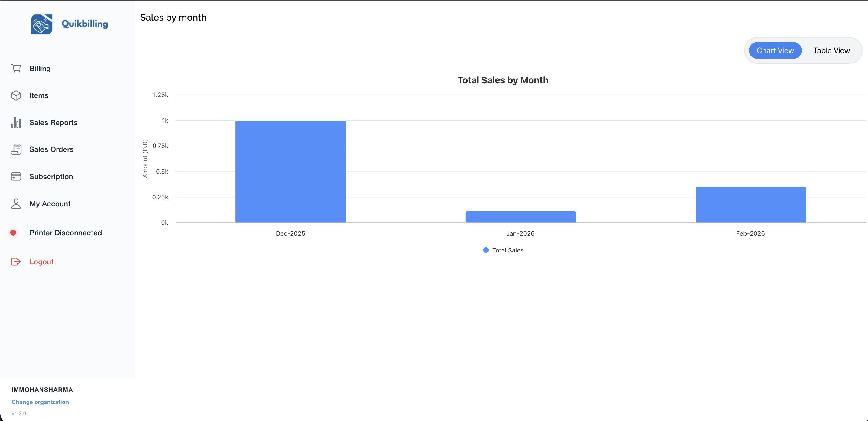
Task: Click the Change organization link
Action: (x=40, y=402)
